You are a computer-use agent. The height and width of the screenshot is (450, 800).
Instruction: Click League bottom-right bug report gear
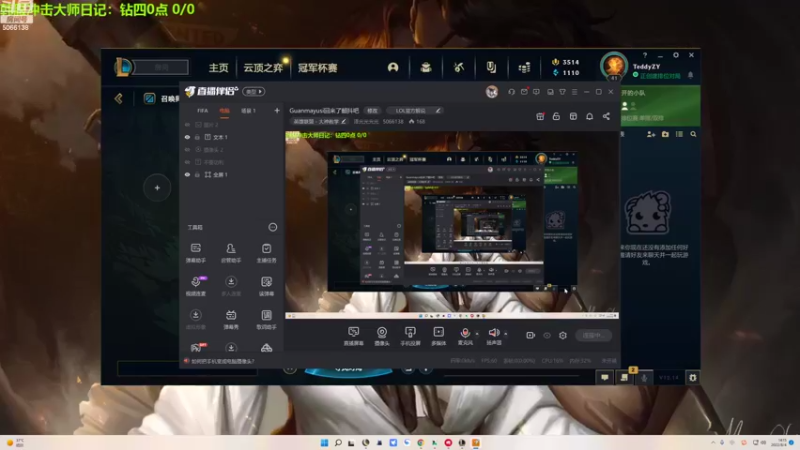[692, 378]
